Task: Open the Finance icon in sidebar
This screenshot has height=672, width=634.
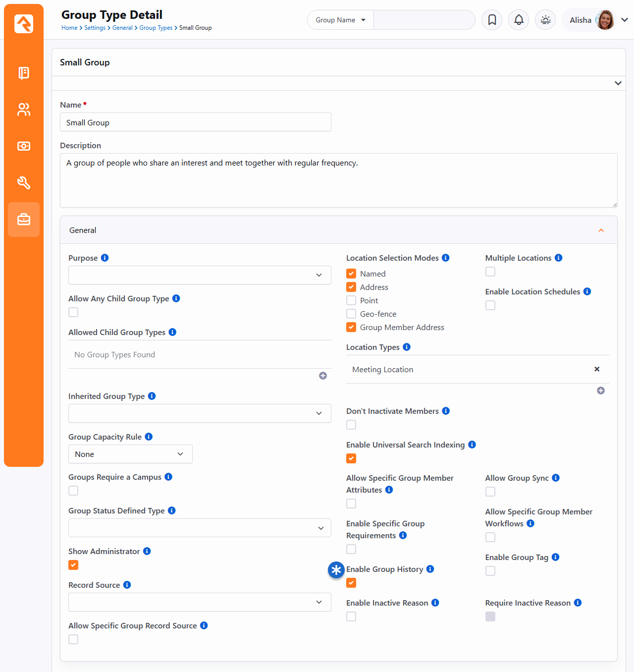Action: pos(24,146)
